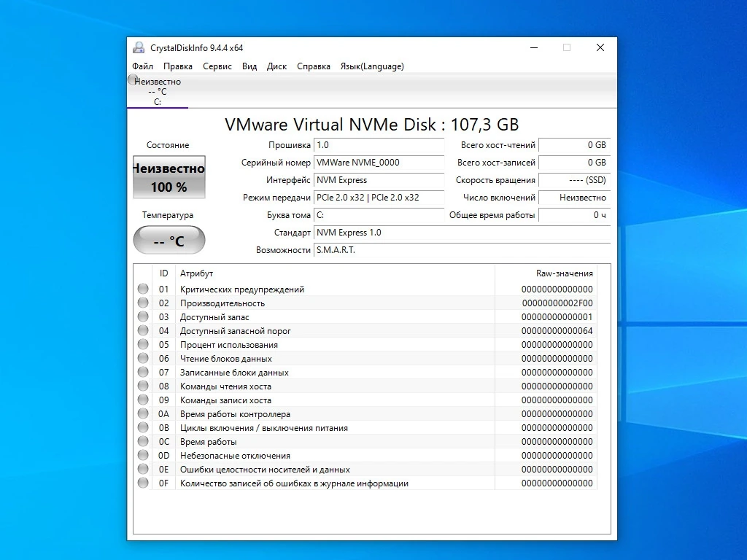Click the Всего хост-записей value 0 GB
This screenshot has height=560, width=747.
pos(575,163)
